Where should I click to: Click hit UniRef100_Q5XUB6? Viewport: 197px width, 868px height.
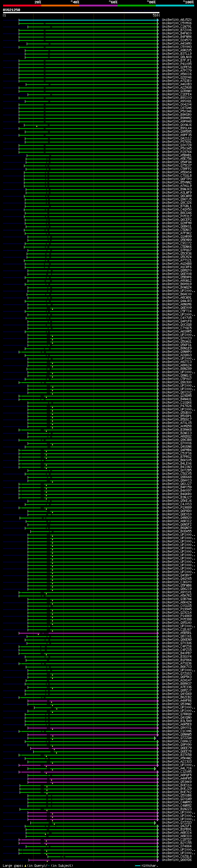point(177,795)
